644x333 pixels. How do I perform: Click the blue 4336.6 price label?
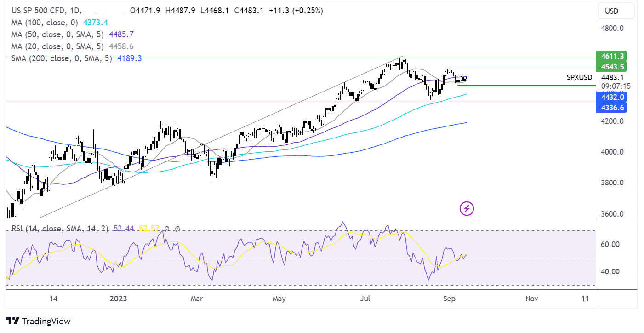tap(611, 107)
